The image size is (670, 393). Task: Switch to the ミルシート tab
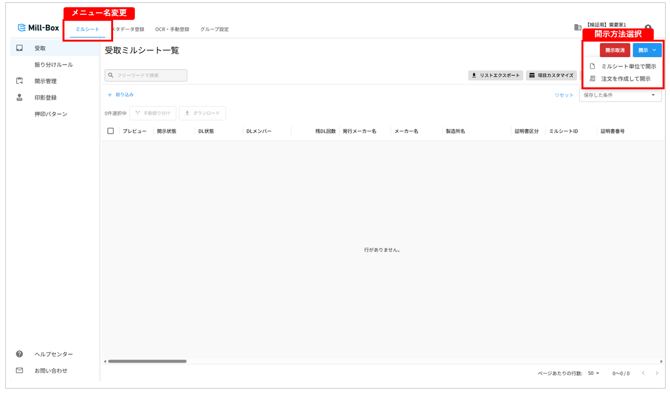pyautogui.click(x=88, y=29)
